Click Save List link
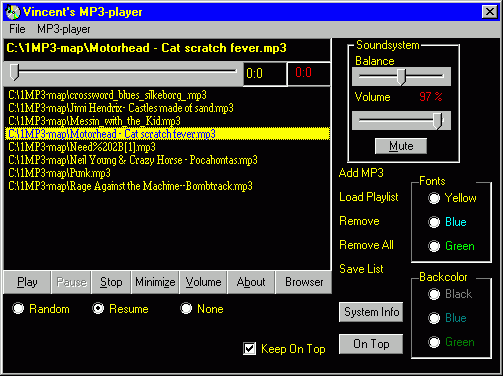The image size is (503, 376). click(361, 269)
